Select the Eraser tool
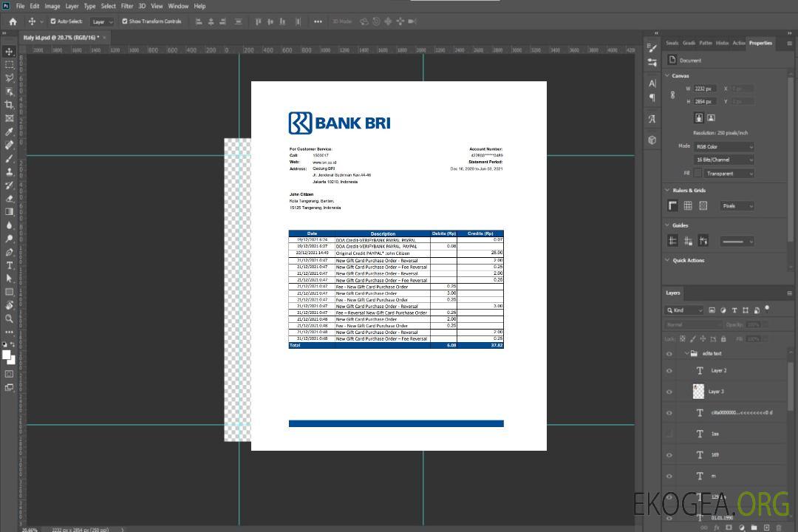The image size is (798, 532). pyautogui.click(x=9, y=199)
